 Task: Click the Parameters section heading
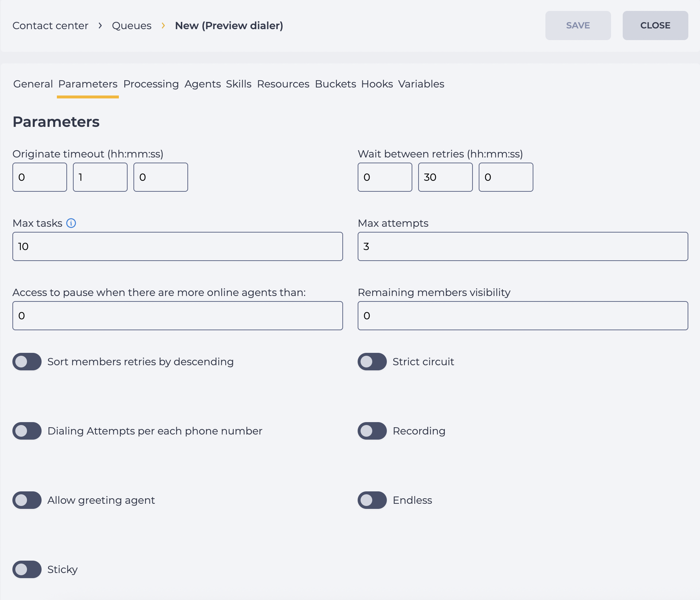pos(56,122)
